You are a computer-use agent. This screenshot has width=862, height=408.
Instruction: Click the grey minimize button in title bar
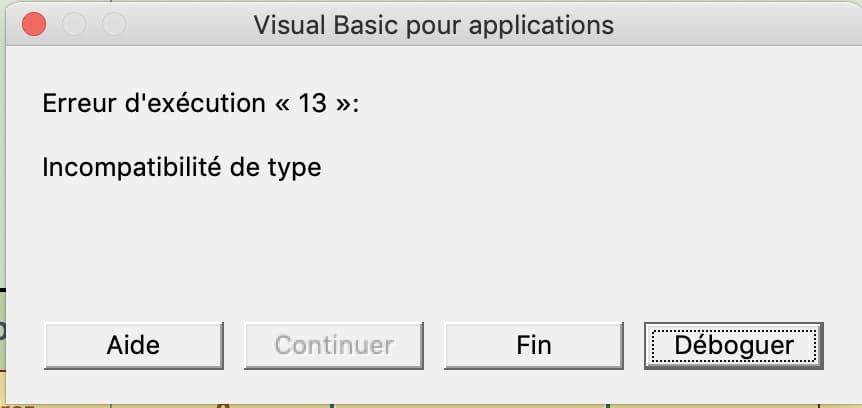[74, 23]
